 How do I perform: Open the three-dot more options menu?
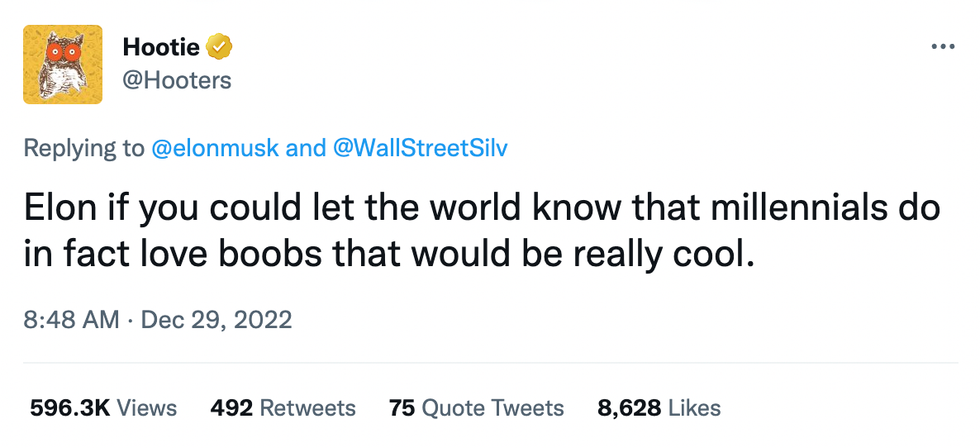[942, 47]
